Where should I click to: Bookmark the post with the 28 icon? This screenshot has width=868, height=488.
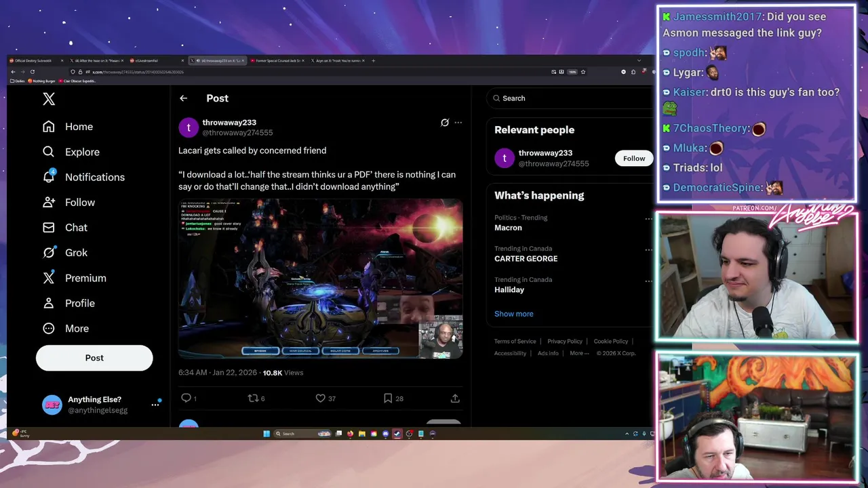click(387, 398)
